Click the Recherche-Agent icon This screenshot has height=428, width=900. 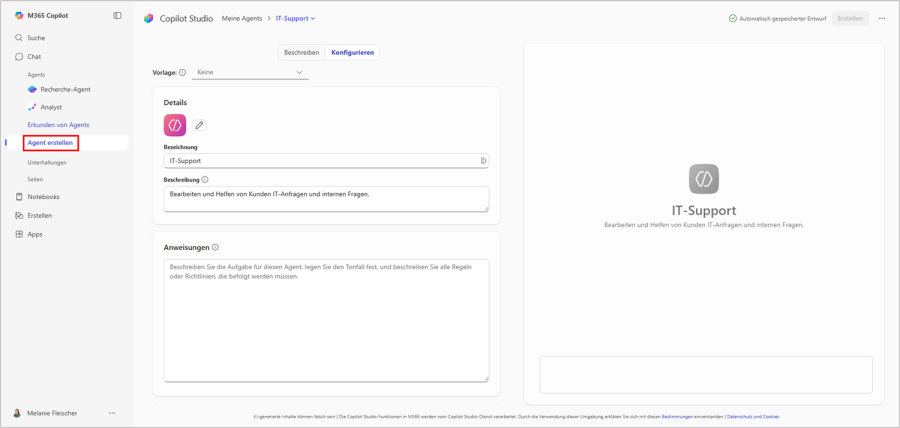point(33,90)
